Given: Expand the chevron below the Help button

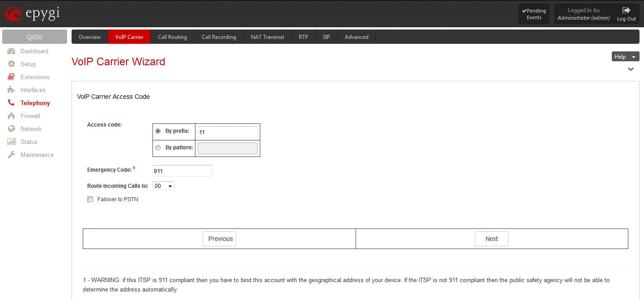Looking at the screenshot, I should [x=631, y=69].
